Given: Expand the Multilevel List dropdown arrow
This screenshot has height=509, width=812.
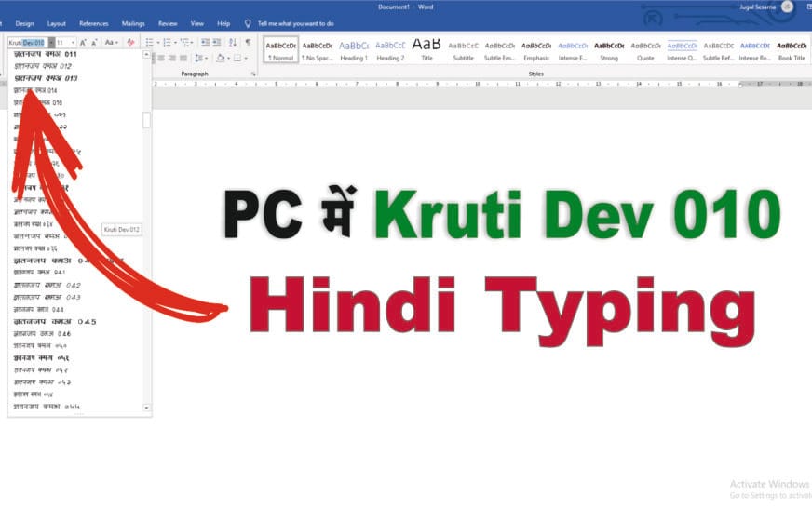Looking at the screenshot, I should click(192, 43).
